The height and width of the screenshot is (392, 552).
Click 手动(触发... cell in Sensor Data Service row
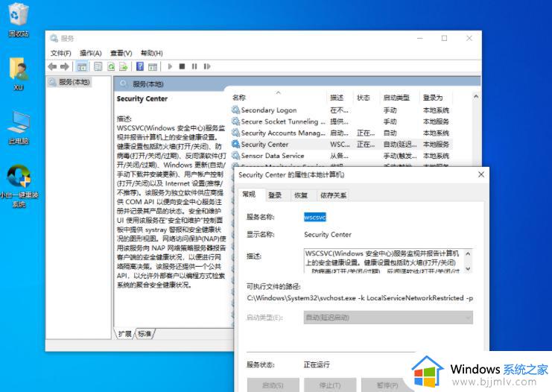400,155
